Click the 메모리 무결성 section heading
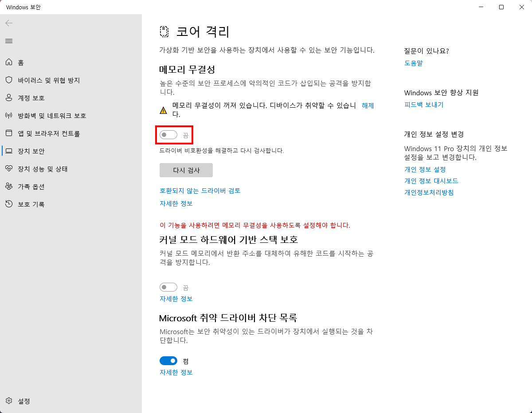 pyautogui.click(x=187, y=70)
